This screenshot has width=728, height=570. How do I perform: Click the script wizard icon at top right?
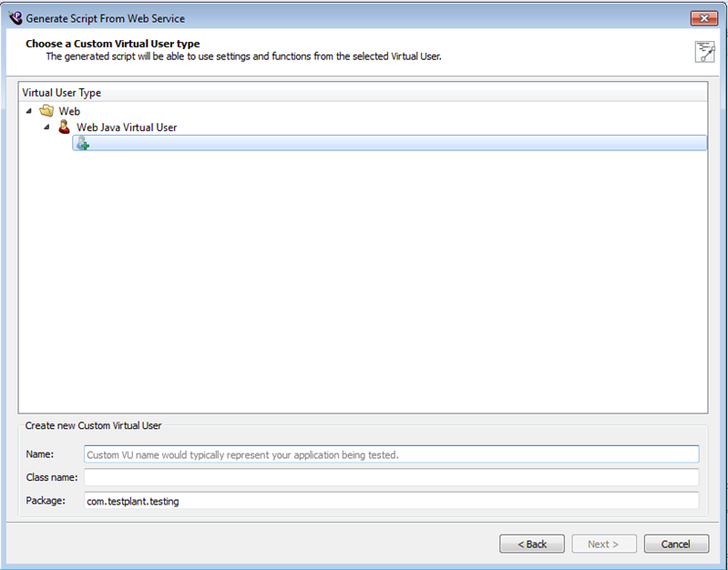(x=704, y=52)
